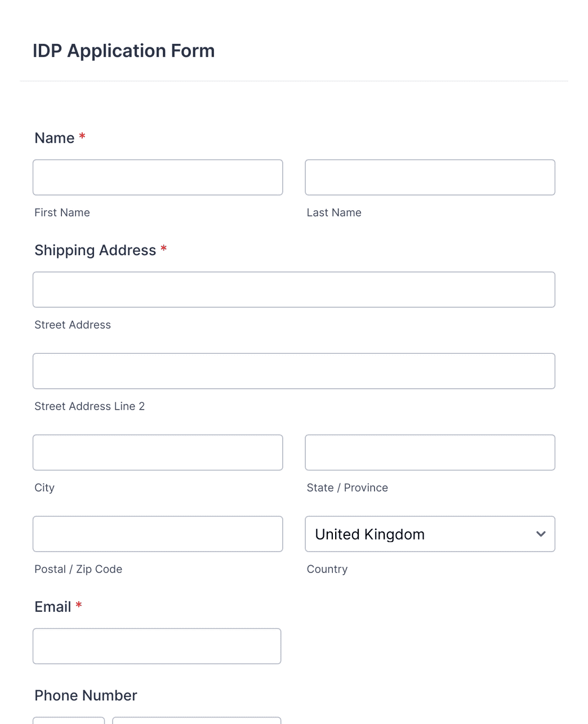This screenshot has height=724, width=588.
Task: Click the Last Name input field
Action: pyautogui.click(x=430, y=177)
